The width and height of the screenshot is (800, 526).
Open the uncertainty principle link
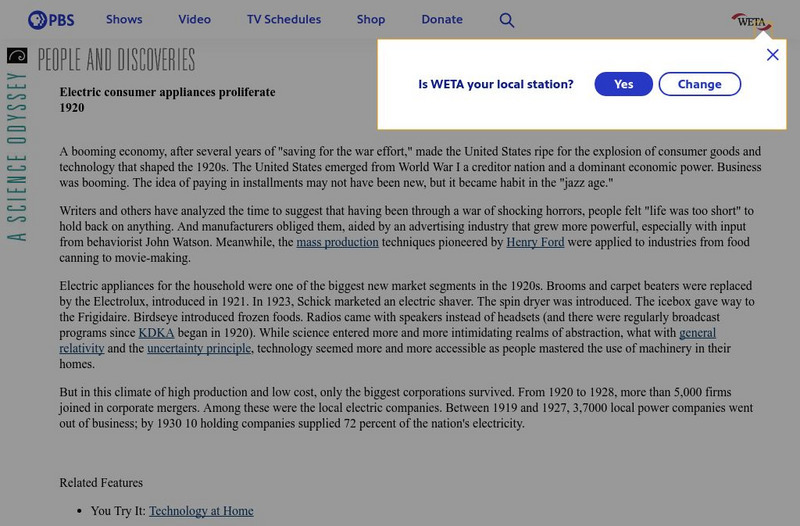tap(199, 348)
